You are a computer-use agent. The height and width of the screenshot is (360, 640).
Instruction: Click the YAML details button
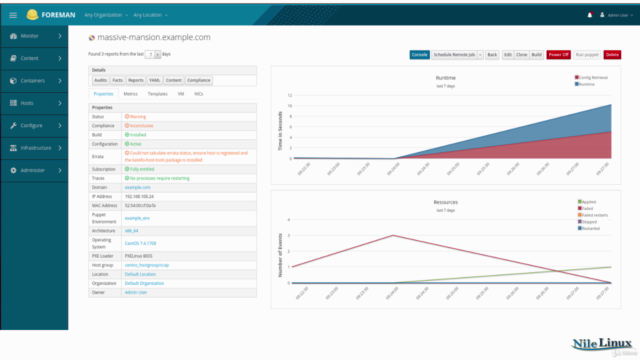tap(155, 80)
